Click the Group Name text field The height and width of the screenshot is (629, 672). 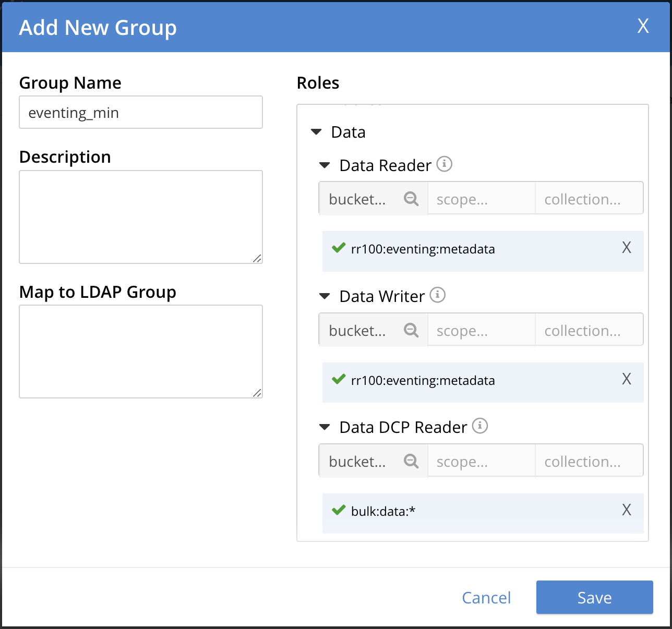pyautogui.click(x=141, y=112)
